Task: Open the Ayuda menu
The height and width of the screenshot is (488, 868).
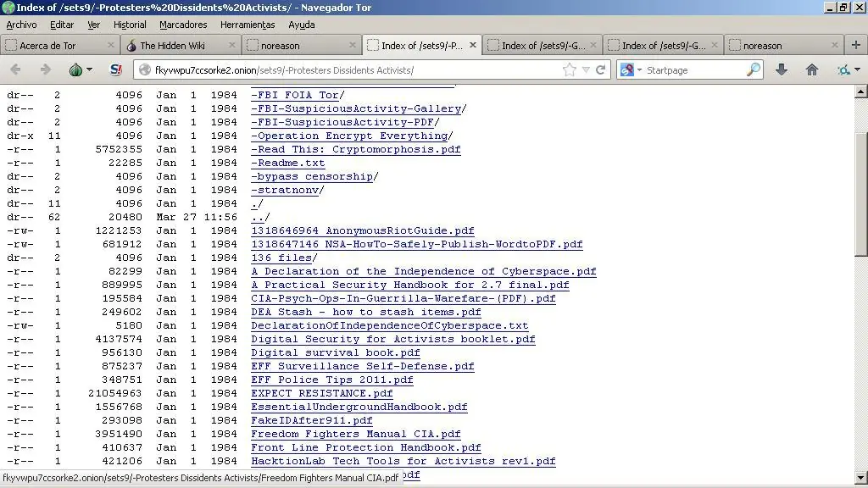Action: 301,25
